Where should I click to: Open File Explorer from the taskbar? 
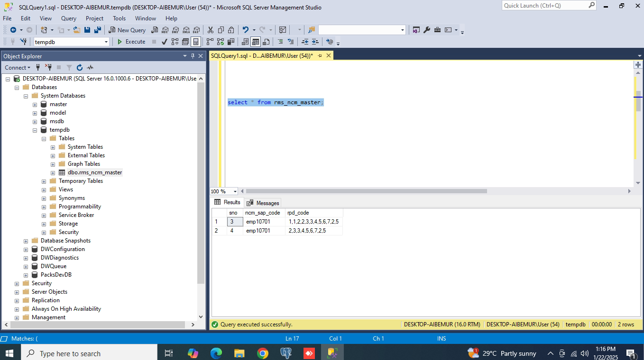pyautogui.click(x=239, y=353)
